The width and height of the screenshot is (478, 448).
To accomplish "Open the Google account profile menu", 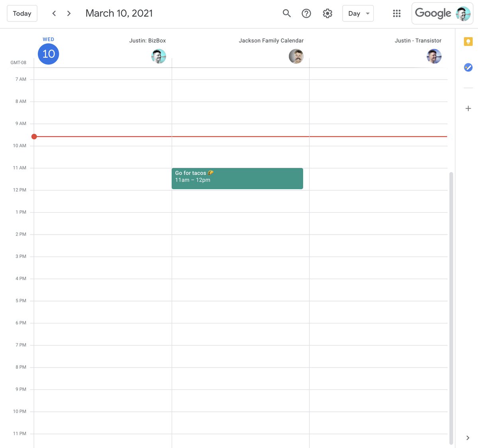I will (x=463, y=14).
